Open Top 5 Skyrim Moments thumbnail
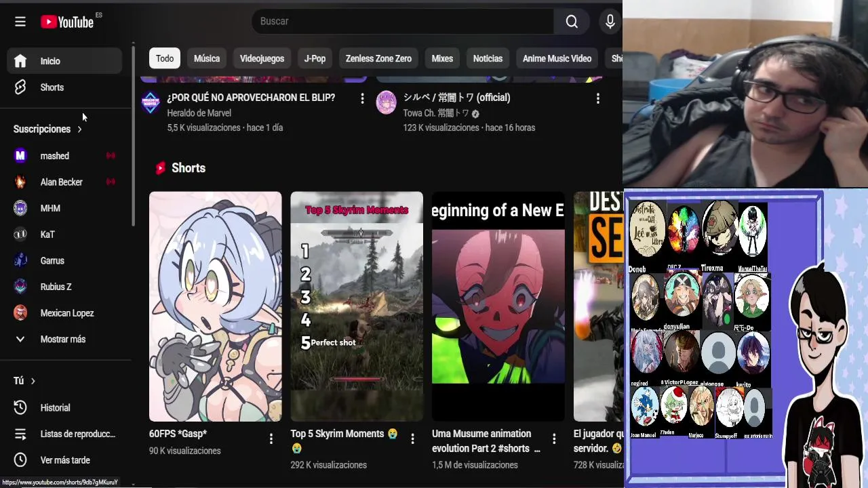 357,306
